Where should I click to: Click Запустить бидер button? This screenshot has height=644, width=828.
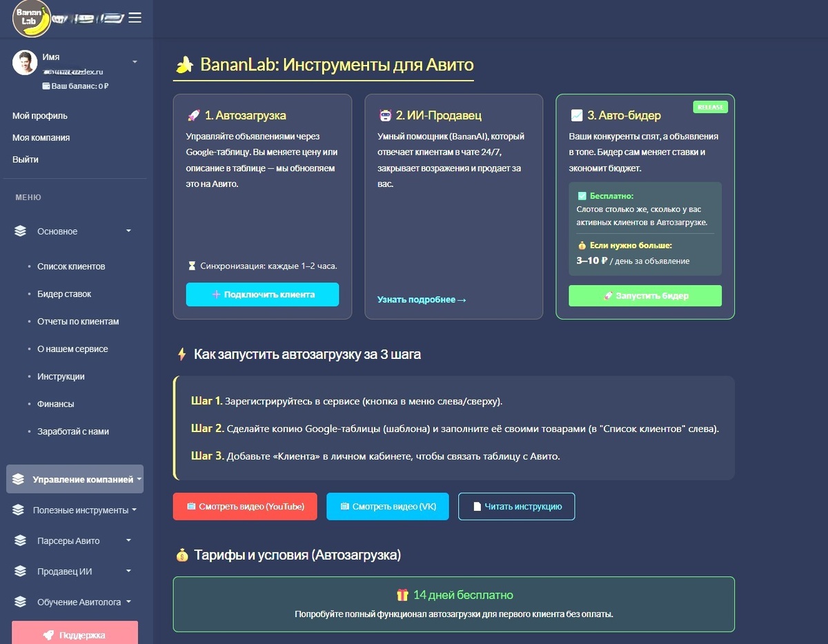coord(645,295)
